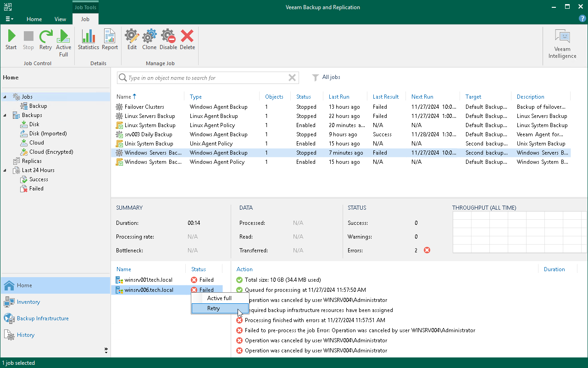Click the winsrv001.tech.local server icon

[x=119, y=280]
